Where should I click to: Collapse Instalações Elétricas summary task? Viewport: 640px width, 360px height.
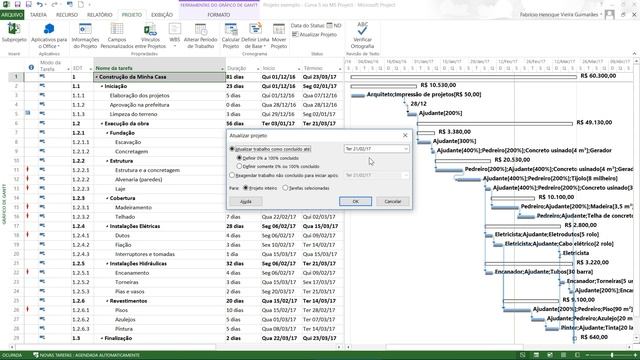tap(107, 226)
